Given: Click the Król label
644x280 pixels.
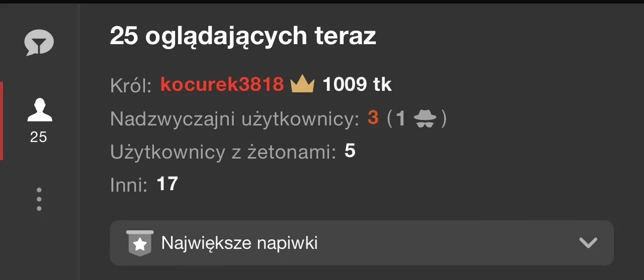Looking at the screenshot, I should click(131, 86).
